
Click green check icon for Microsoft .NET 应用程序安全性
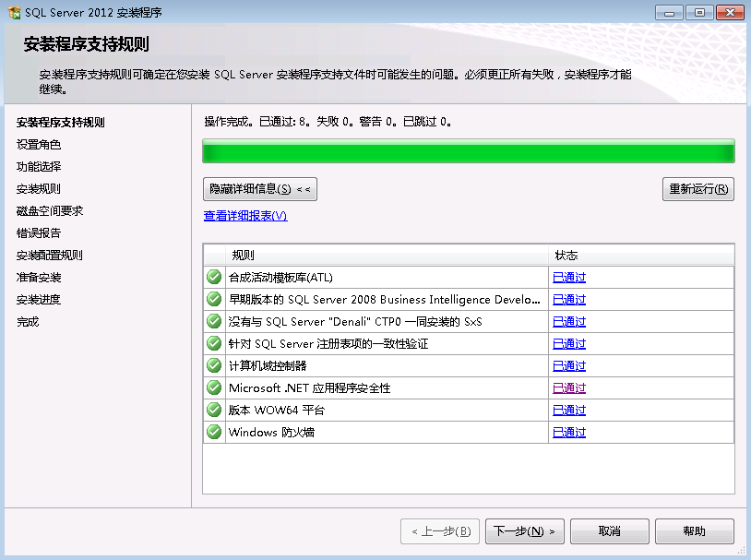point(214,387)
